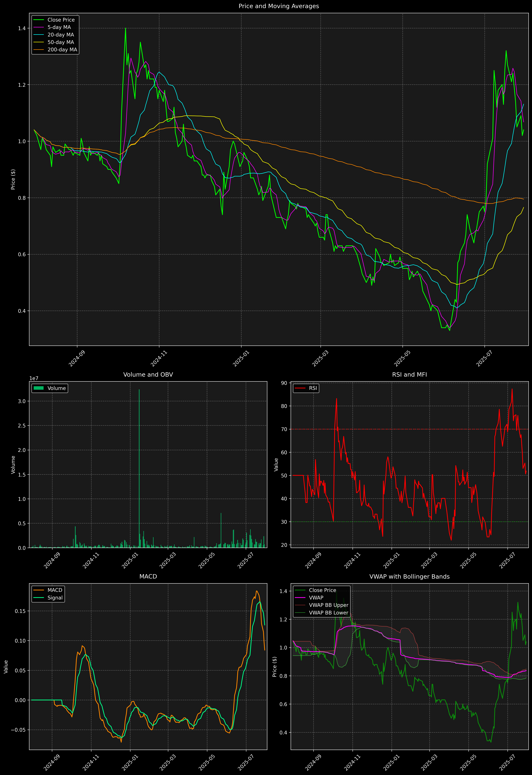Click the 'Value' axis label of the RSI chart
This screenshot has height=775, width=532.
(276, 464)
